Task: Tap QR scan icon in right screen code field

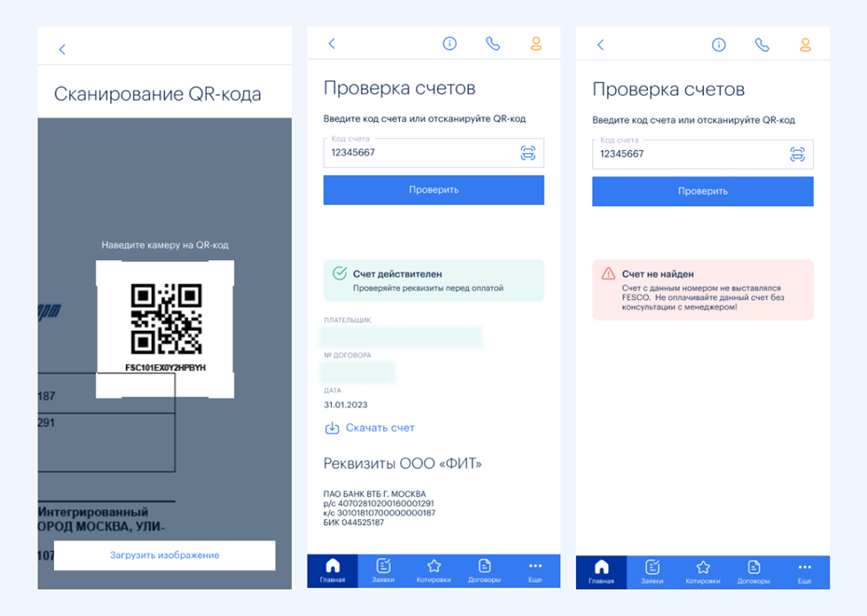Action: pyautogui.click(x=797, y=155)
